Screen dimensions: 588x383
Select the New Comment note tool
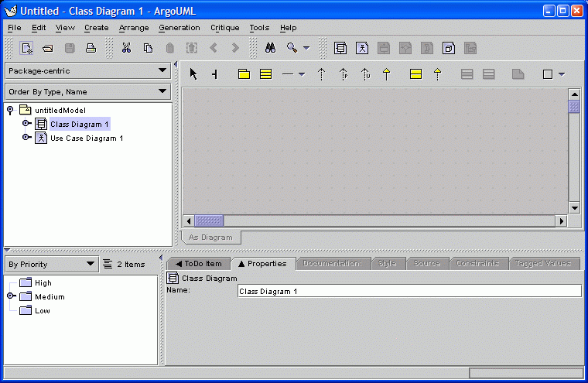tap(518, 74)
